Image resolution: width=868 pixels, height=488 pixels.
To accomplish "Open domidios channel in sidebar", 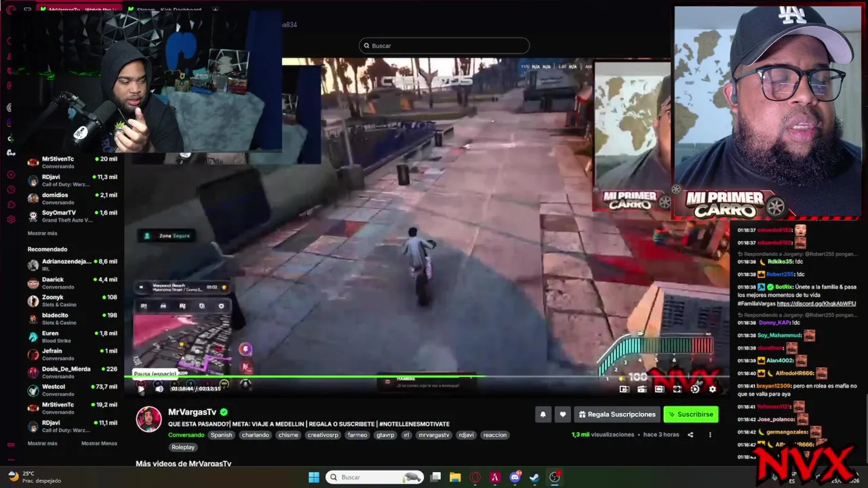I will pos(73,198).
